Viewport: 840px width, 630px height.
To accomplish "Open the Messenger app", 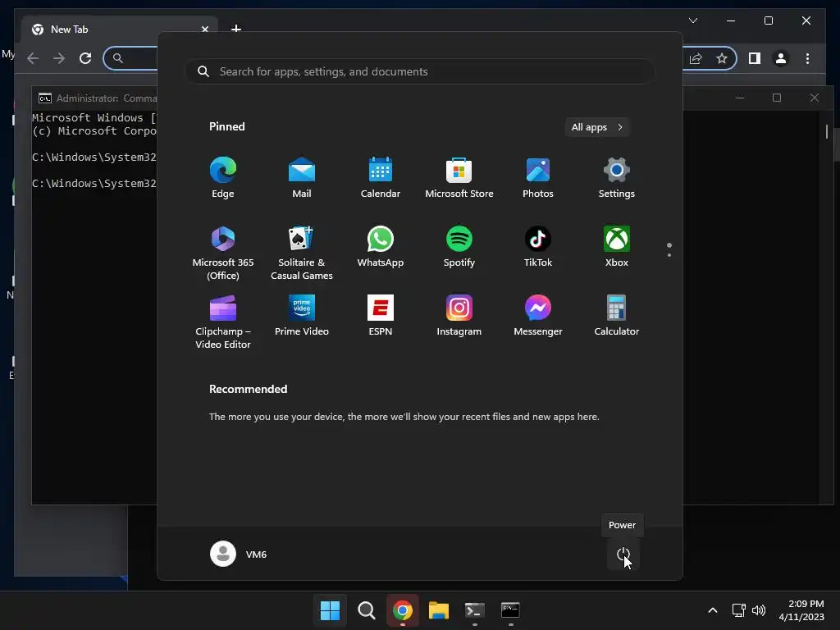I will (538, 316).
